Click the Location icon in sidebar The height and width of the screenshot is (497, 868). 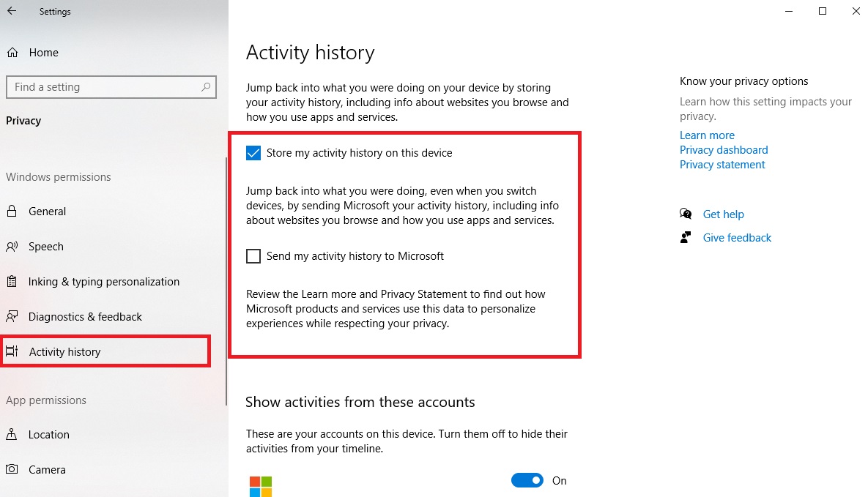(x=12, y=435)
